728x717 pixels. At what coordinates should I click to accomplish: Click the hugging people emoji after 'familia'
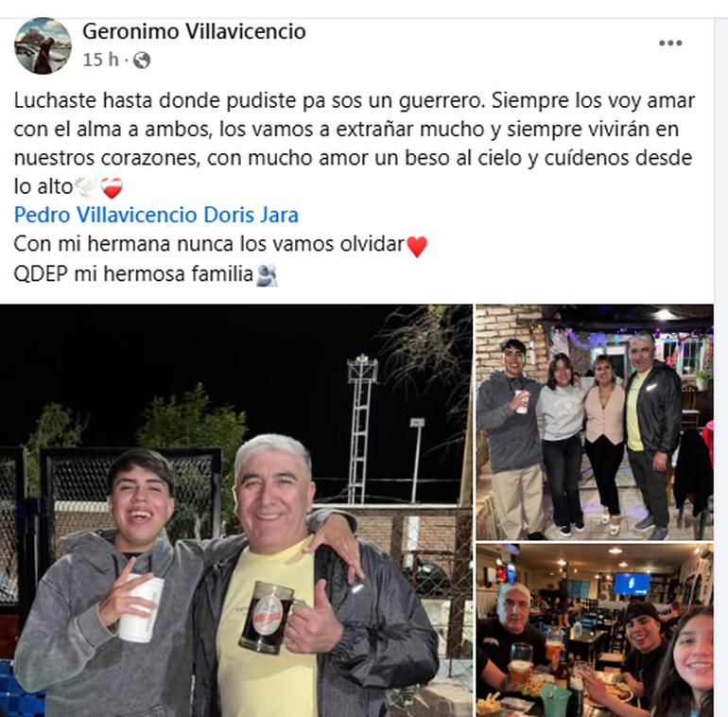tap(267, 275)
